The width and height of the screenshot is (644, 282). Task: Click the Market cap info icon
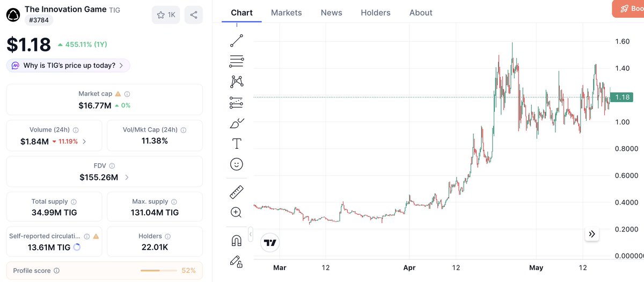coord(127,94)
